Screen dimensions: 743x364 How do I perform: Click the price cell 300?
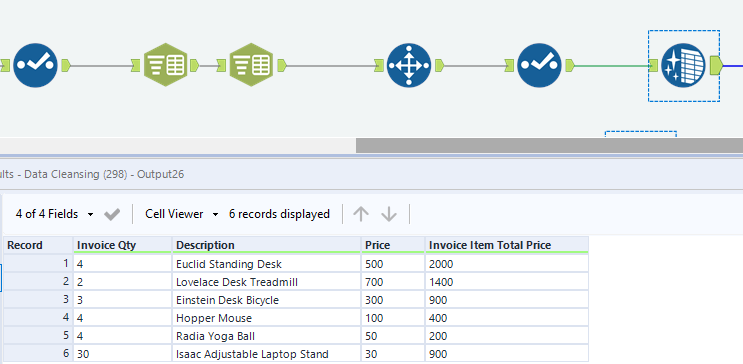[393, 300]
